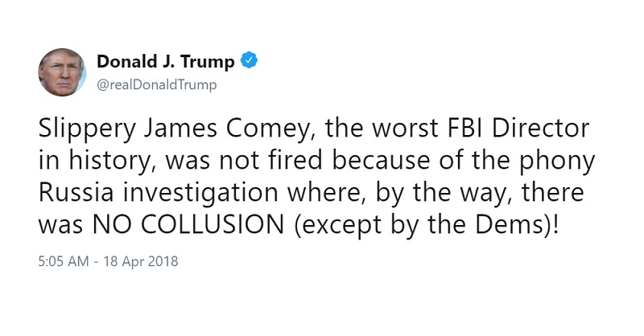The height and width of the screenshot is (336, 644).
Task: Click the '5:05 AM' time text
Action: [64, 261]
